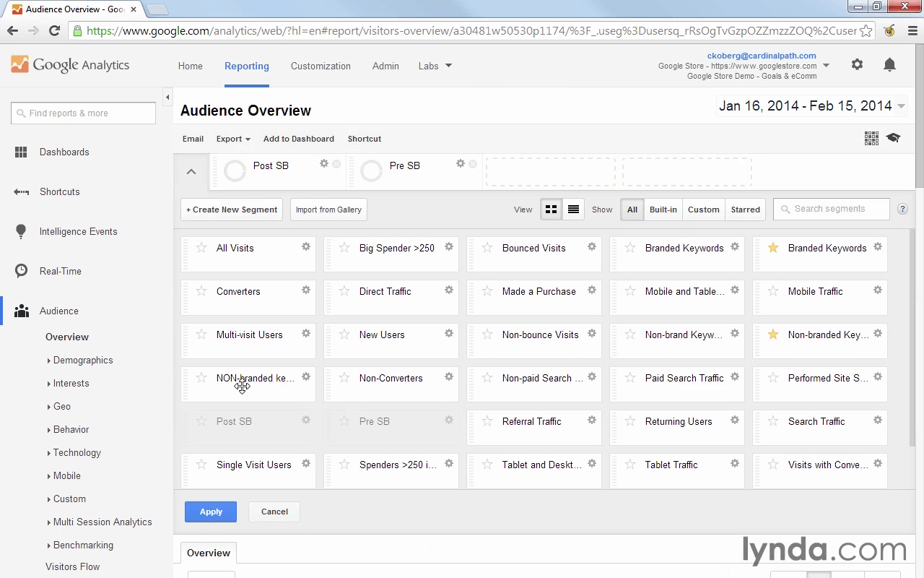This screenshot has height=578, width=924.
Task: Open the Customization tab
Action: (321, 66)
